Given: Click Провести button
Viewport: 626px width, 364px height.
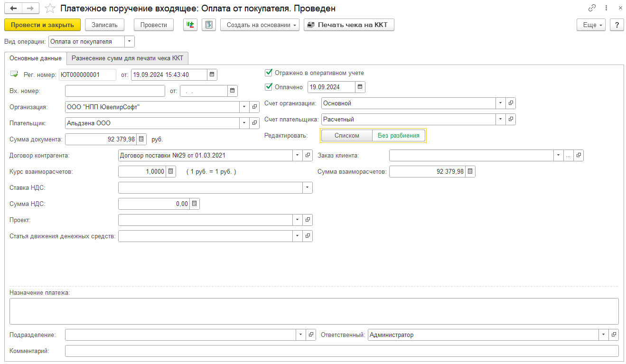Looking at the screenshot, I should tap(154, 25).
